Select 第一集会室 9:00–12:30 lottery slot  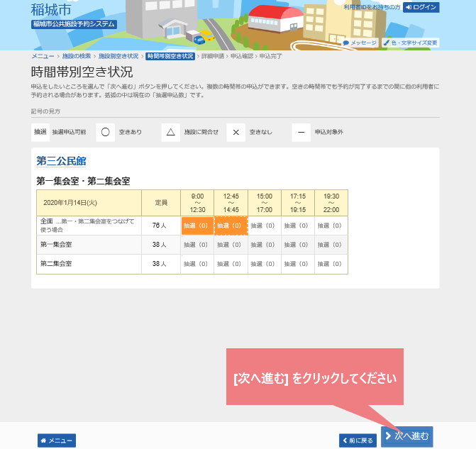pos(197,245)
